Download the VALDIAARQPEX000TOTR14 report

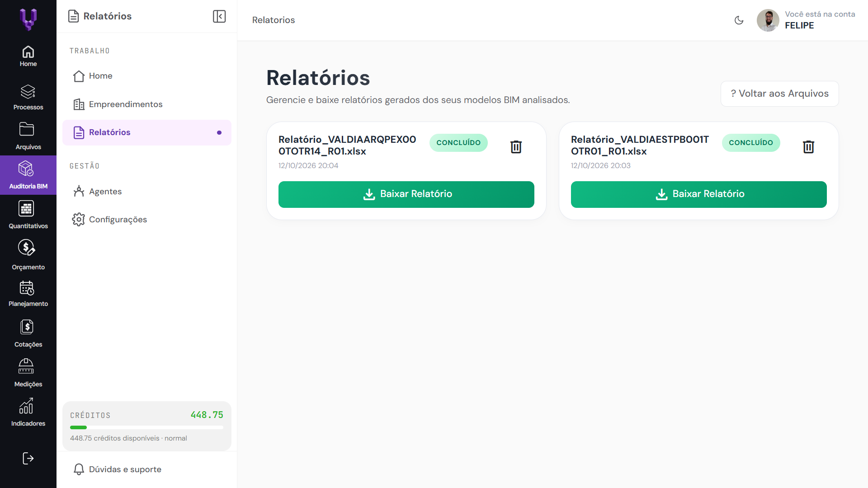406,194
